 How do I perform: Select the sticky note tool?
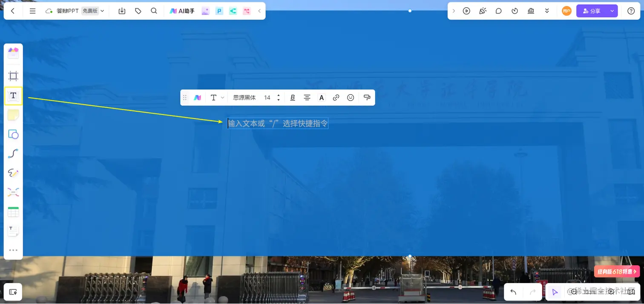pyautogui.click(x=13, y=115)
